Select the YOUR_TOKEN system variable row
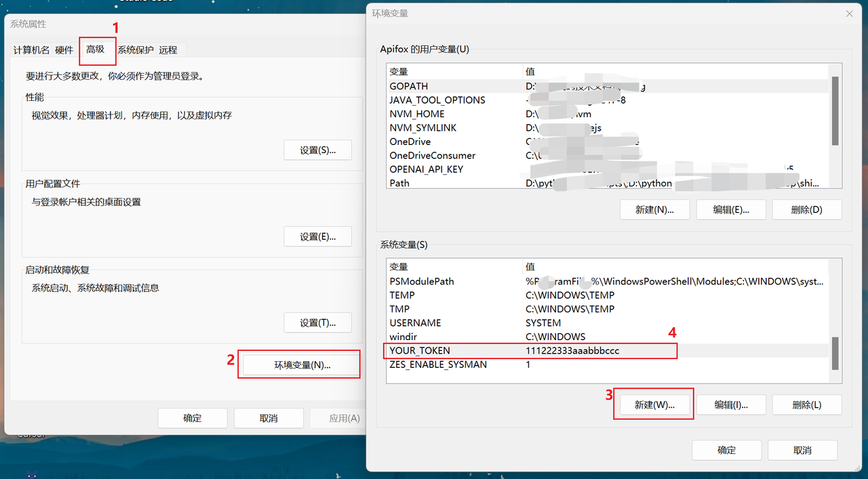The width and height of the screenshot is (868, 479). (608, 350)
